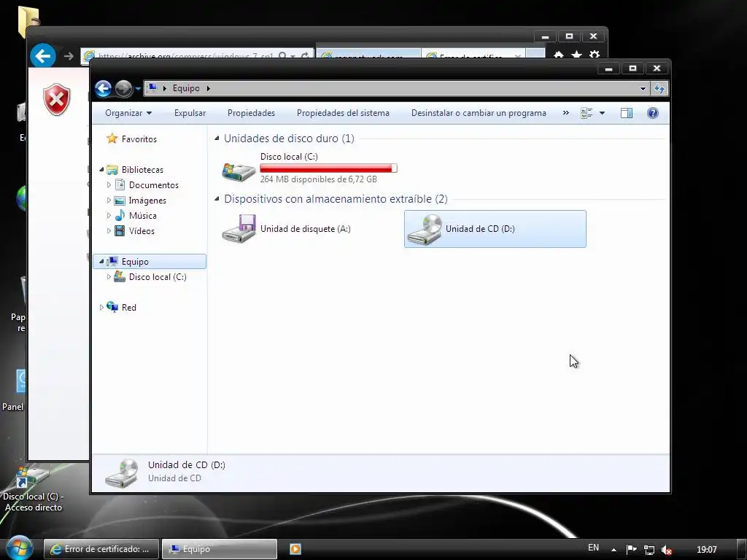The image size is (747, 560).
Task: Collapse Unidades de disco duro group
Action: 217,139
